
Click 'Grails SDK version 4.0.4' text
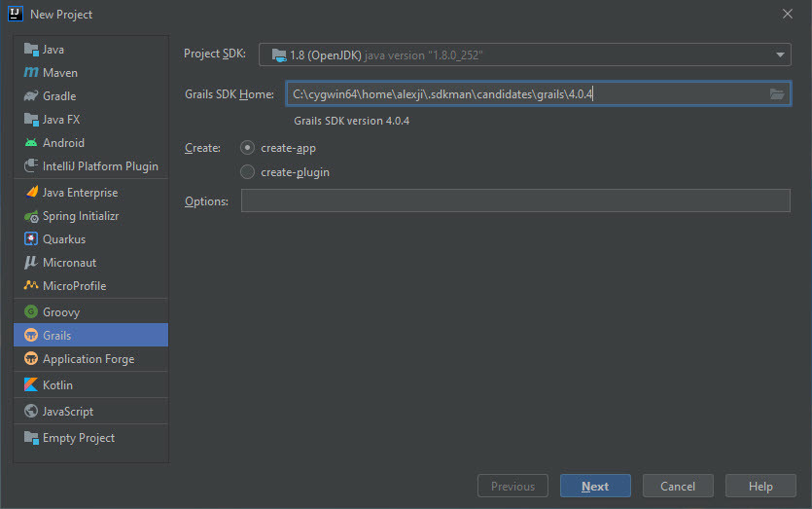click(x=352, y=121)
